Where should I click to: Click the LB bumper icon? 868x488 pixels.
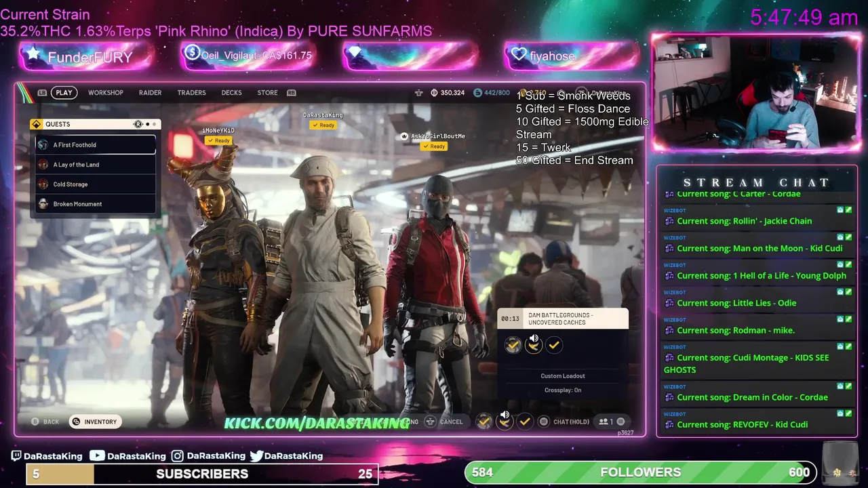click(x=42, y=93)
